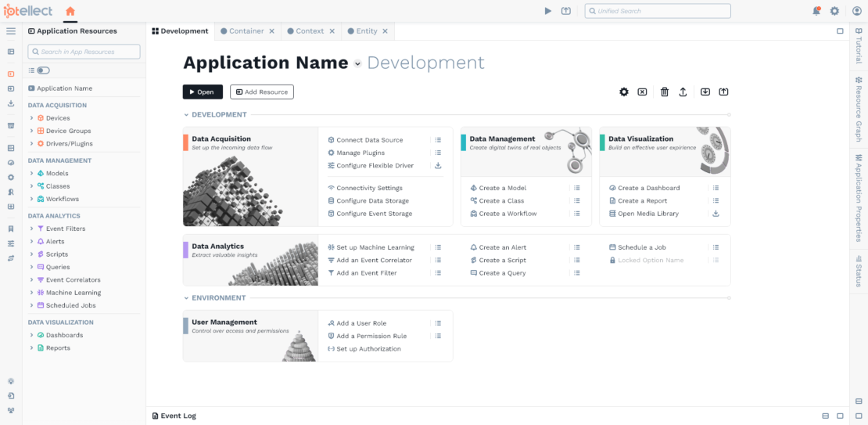The height and width of the screenshot is (425, 868).
Task: Click the export icon next to the play icon
Action: point(565,11)
